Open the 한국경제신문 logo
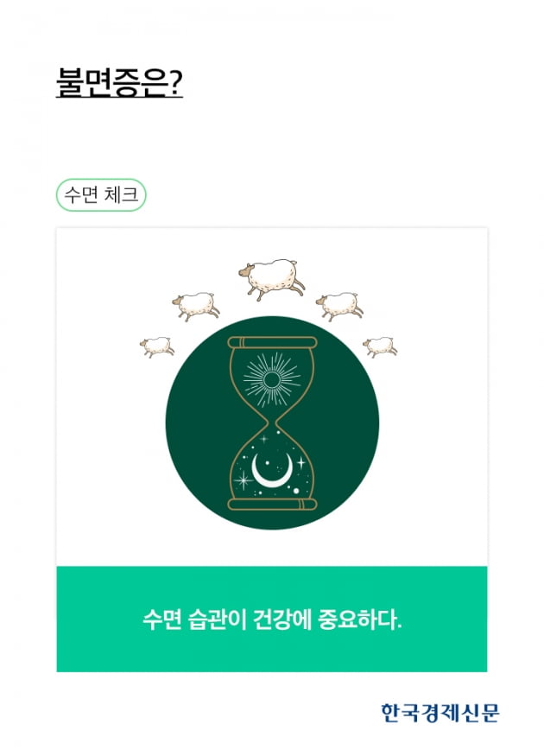The width and height of the screenshot is (544, 756). coord(440,713)
